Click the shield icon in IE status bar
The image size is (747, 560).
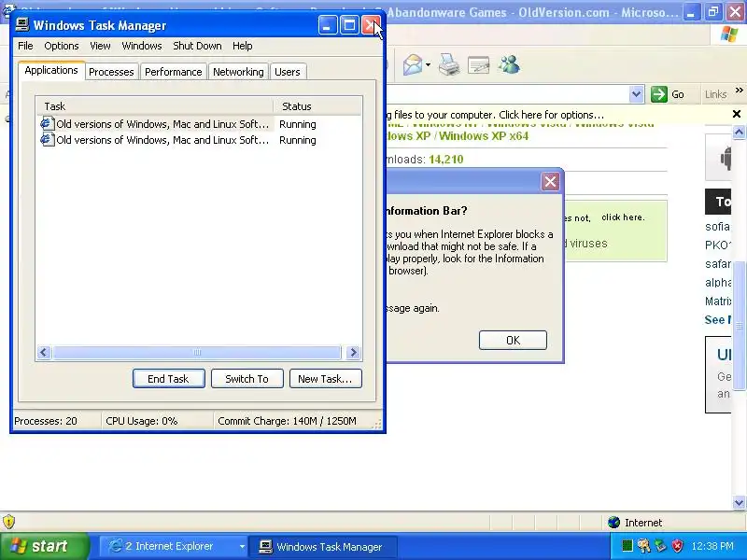pos(8,523)
